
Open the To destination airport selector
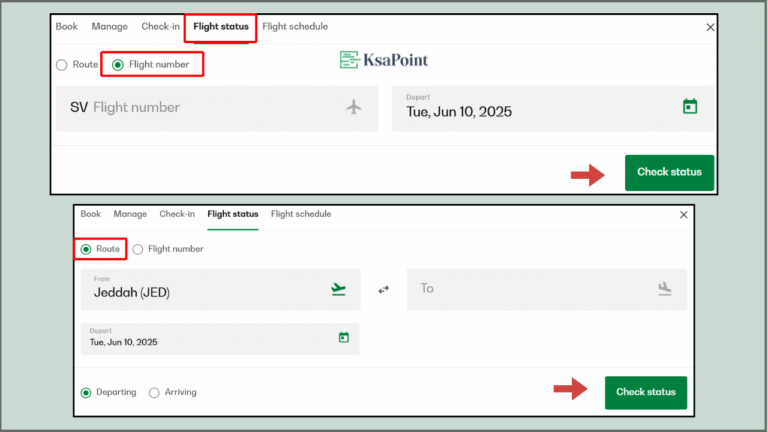click(530, 289)
